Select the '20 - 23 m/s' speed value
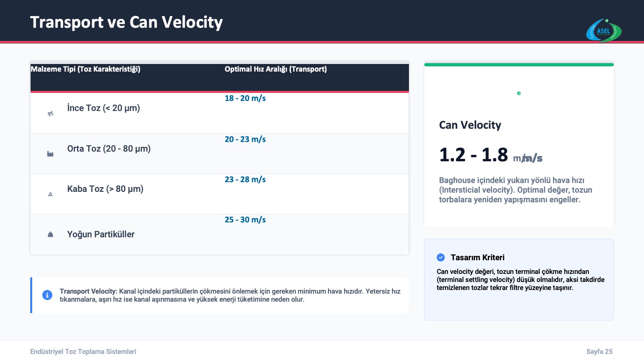The image size is (644, 362). point(245,139)
